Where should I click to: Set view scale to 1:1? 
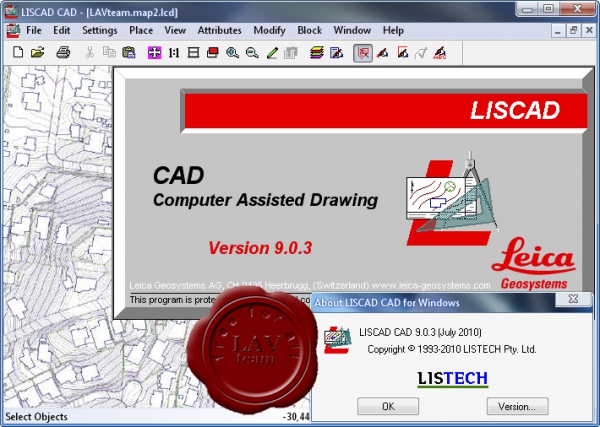[174, 52]
